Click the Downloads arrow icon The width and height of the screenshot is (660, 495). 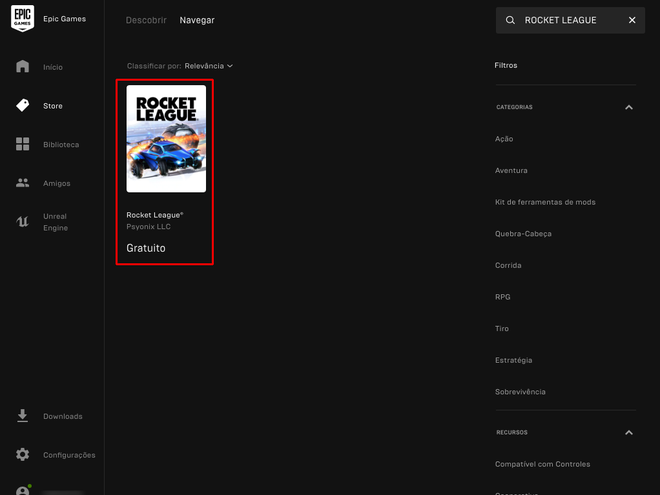(x=22, y=416)
